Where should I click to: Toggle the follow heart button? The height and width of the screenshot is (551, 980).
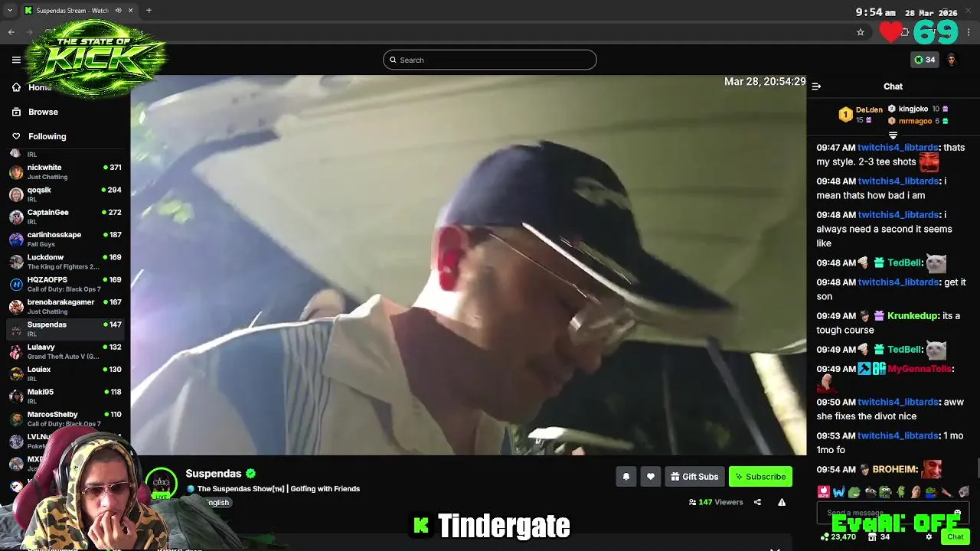click(651, 477)
